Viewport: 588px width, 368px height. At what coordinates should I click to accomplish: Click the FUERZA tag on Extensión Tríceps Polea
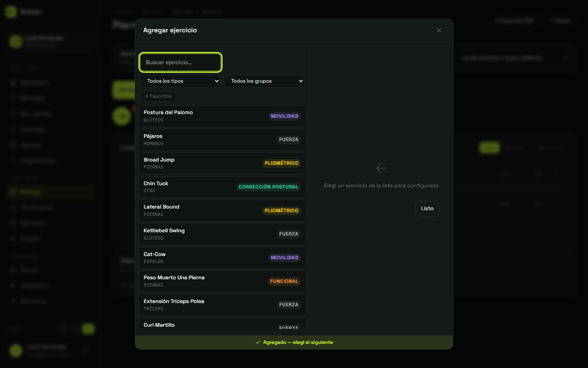pos(289,305)
